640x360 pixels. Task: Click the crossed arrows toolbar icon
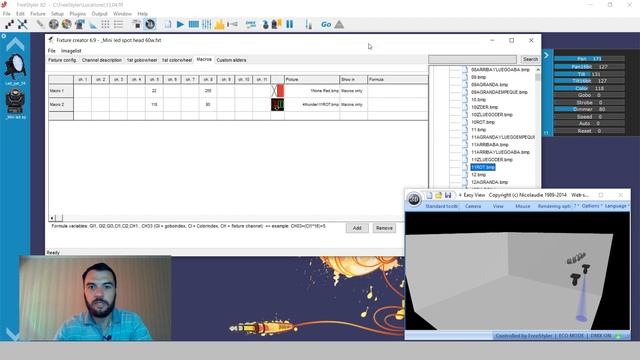point(22,24)
